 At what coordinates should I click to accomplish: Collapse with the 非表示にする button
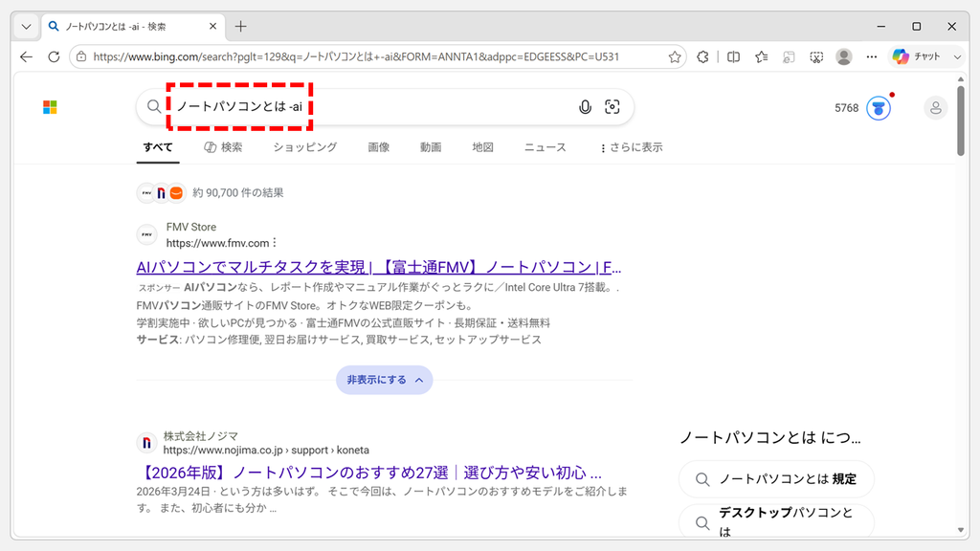click(385, 380)
